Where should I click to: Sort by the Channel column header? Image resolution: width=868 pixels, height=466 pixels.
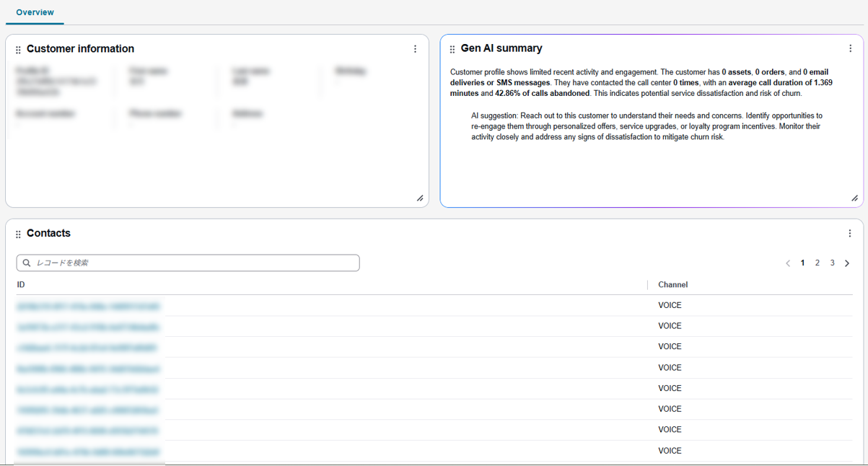coord(673,285)
